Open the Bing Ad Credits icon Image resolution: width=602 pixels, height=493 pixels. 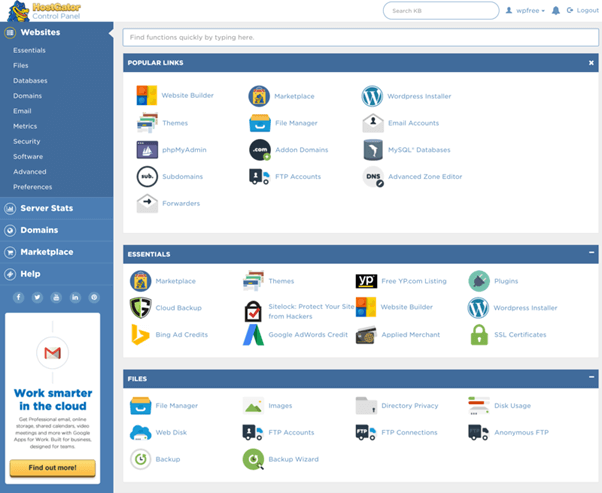[140, 334]
